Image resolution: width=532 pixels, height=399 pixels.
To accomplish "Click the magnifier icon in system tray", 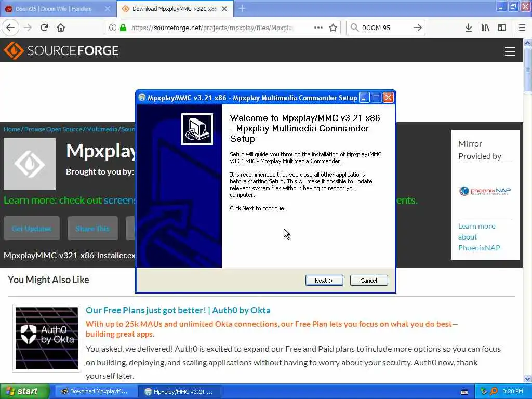I will pos(494,392).
